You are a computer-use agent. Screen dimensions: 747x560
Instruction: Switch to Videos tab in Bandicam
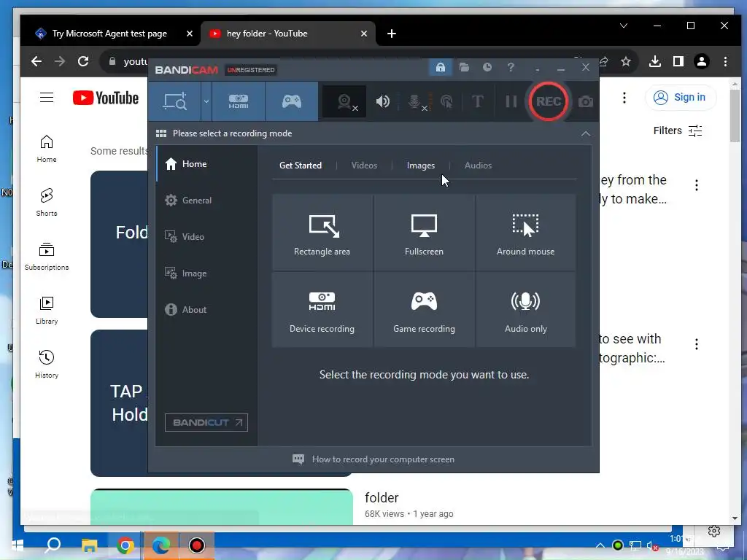pyautogui.click(x=365, y=166)
